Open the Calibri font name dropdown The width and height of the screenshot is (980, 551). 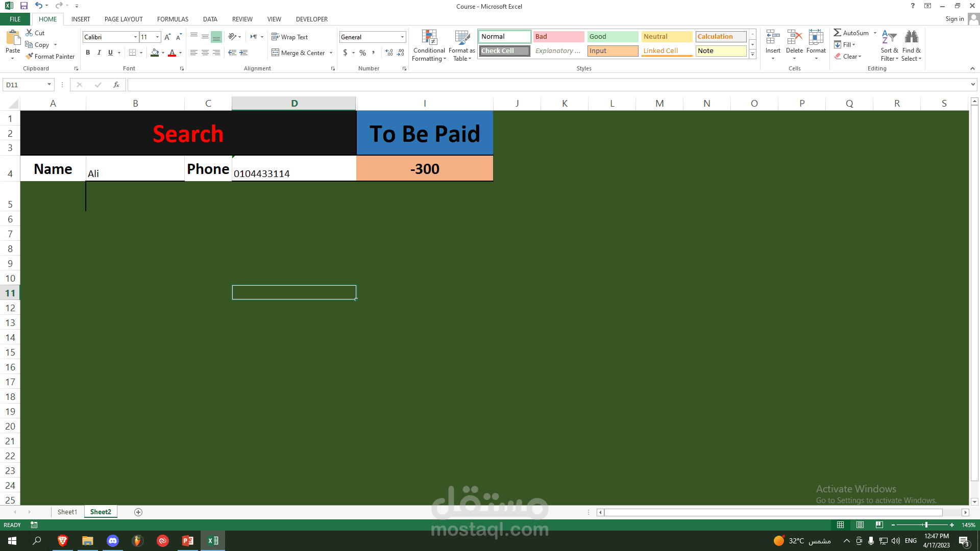(x=135, y=37)
